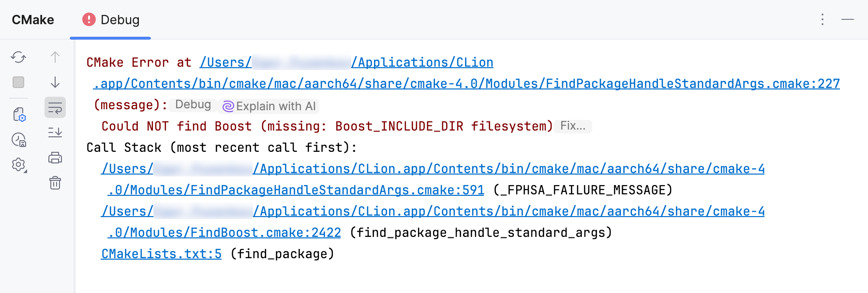The width and height of the screenshot is (868, 293).
Task: Reload the CMake project
Action: 18,58
